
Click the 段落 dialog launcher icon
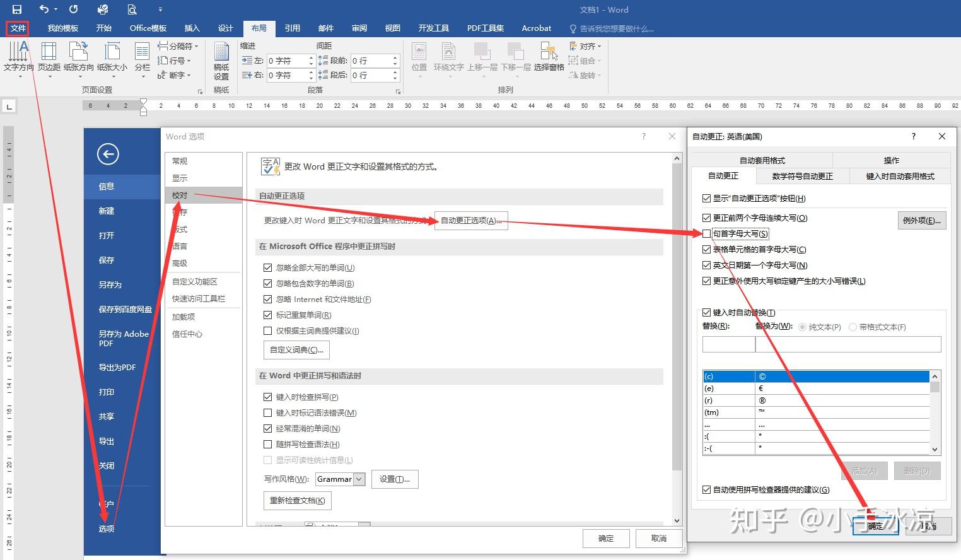398,91
